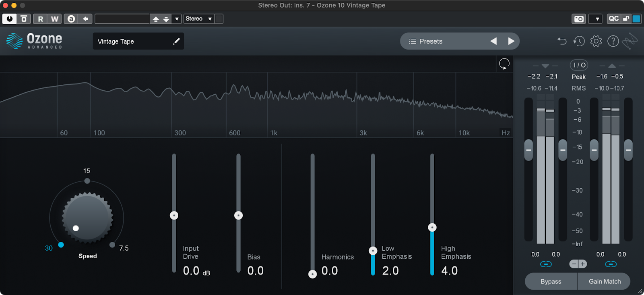Click the pencil rename icon
Screen dimensions: 644x295
176,41
